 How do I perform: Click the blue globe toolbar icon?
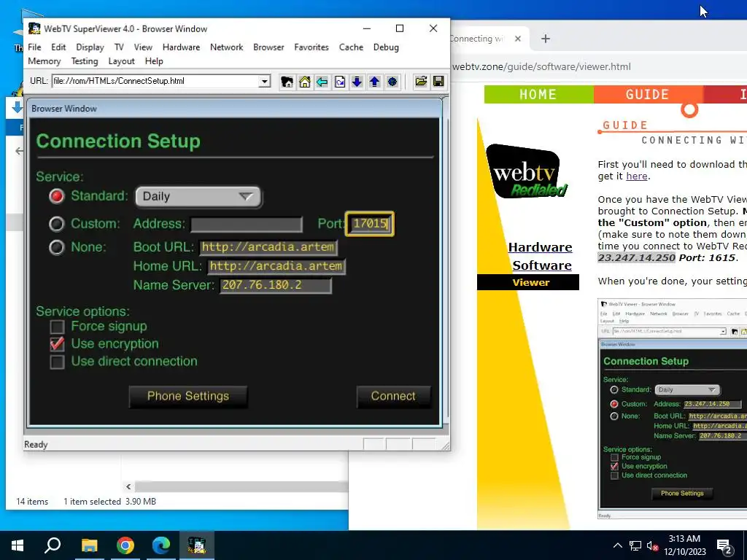(392, 82)
